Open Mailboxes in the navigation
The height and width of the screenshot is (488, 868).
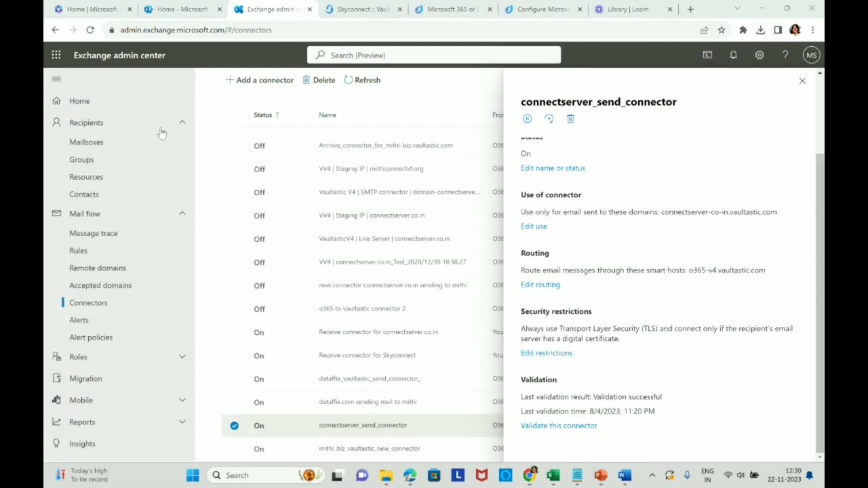(86, 142)
